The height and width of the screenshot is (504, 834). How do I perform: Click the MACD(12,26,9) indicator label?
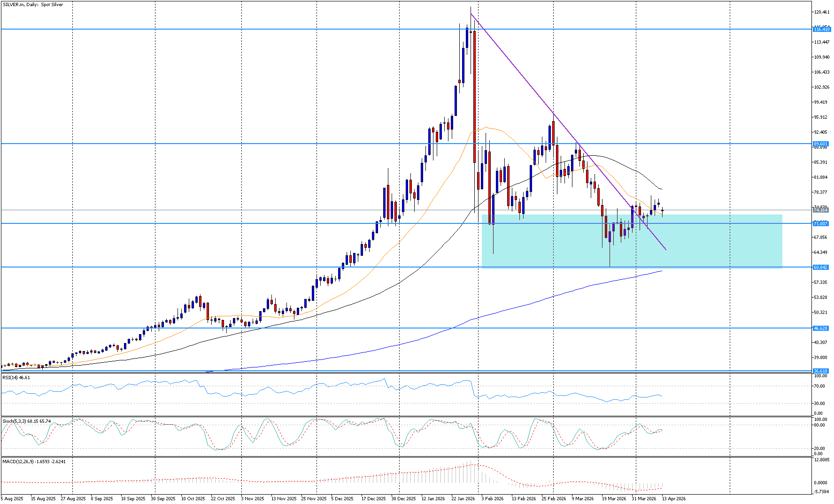coord(34,461)
